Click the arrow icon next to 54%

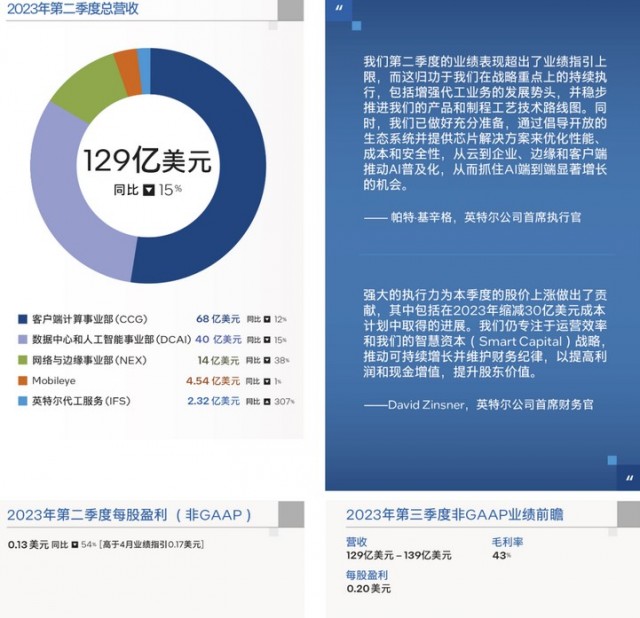click(x=75, y=544)
